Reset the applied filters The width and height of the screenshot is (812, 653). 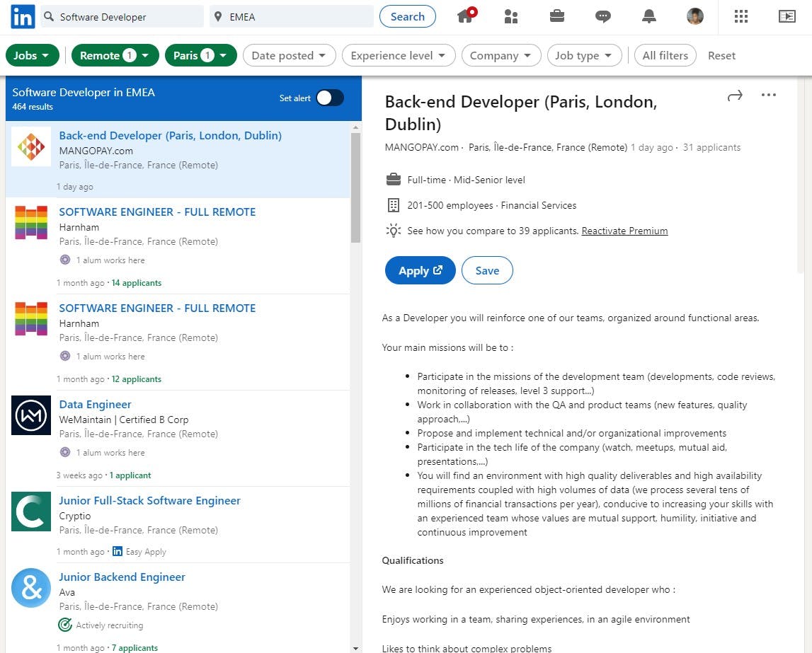pyautogui.click(x=721, y=55)
